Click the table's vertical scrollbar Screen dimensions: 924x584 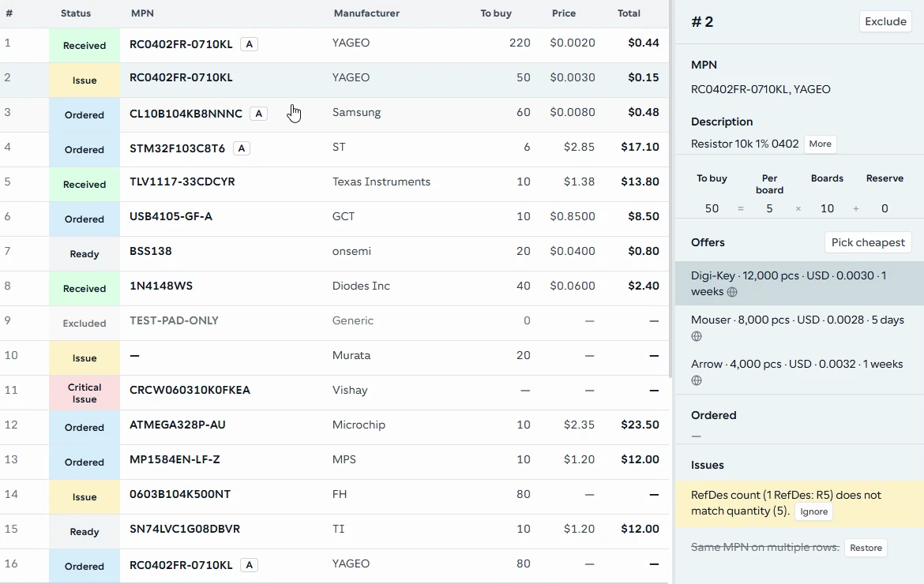pyautogui.click(x=670, y=189)
